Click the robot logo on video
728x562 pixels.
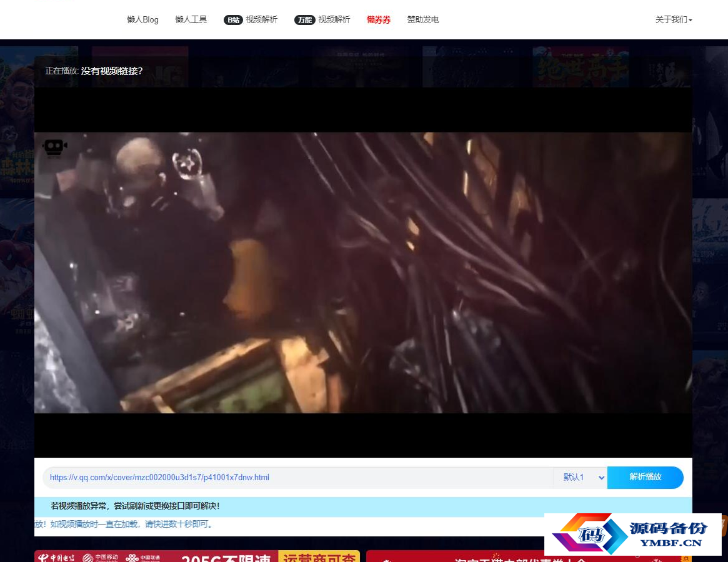(54, 147)
